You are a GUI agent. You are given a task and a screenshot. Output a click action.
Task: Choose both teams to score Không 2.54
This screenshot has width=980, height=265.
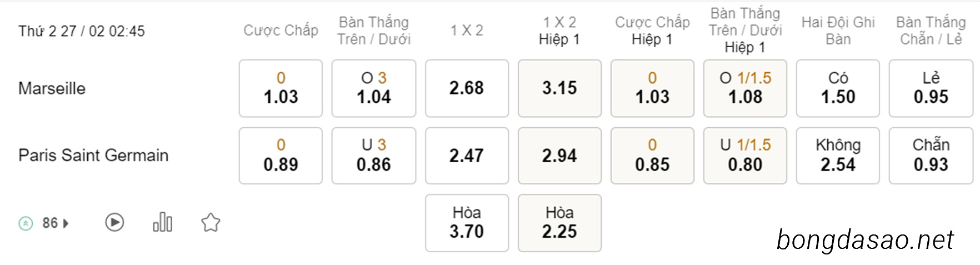click(x=838, y=156)
